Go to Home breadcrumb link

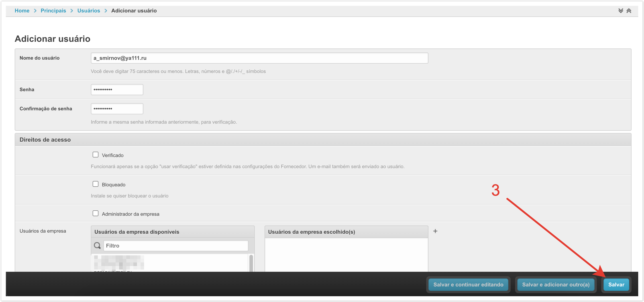22,10
